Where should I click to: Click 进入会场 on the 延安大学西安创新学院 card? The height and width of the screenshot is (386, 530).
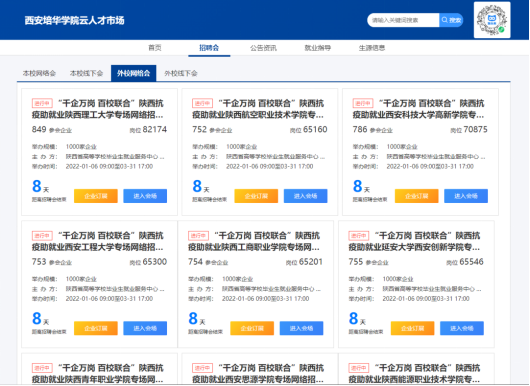[x=462, y=328]
